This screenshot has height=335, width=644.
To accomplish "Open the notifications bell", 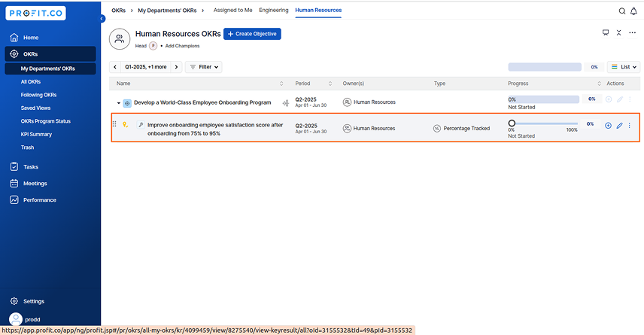I will coord(633,11).
